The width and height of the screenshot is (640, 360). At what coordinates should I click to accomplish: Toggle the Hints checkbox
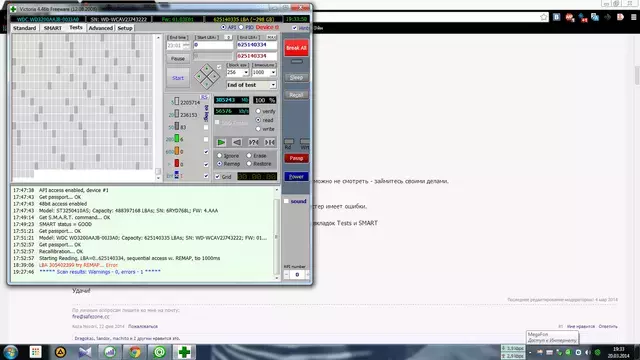[x=295, y=28]
